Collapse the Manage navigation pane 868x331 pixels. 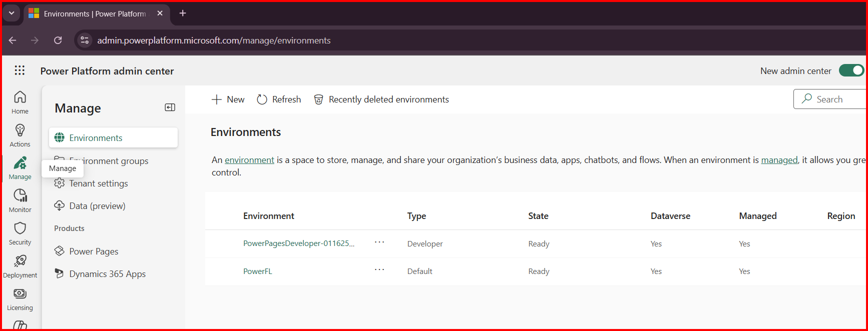pyautogui.click(x=170, y=107)
